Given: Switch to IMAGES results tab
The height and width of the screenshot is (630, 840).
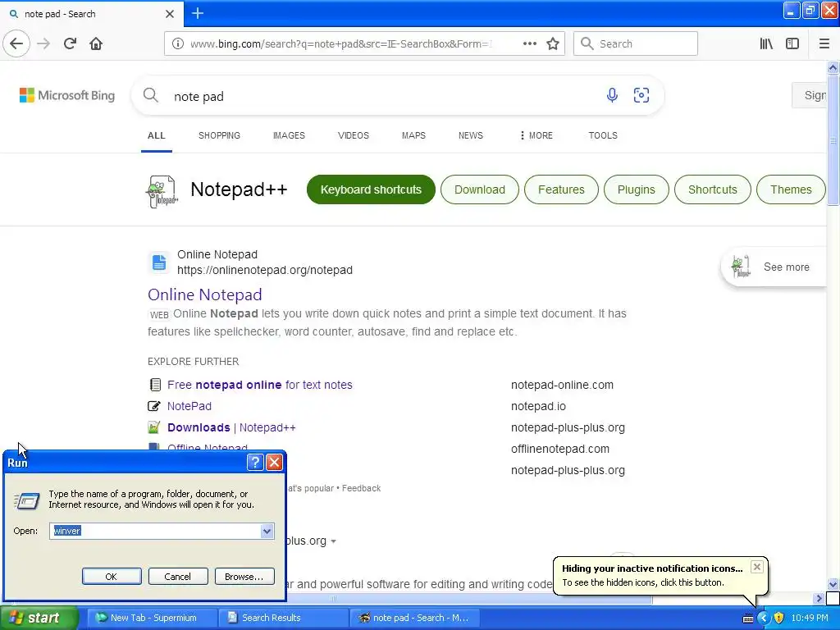Looking at the screenshot, I should tap(289, 135).
